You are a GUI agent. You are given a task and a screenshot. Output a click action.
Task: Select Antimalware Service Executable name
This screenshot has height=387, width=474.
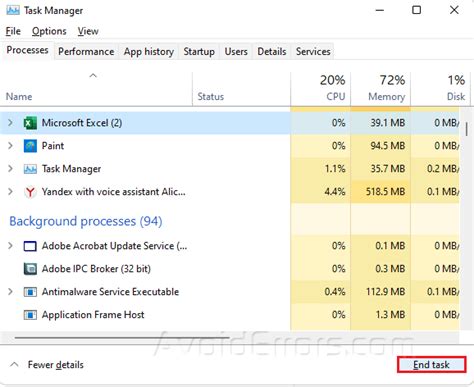click(110, 292)
